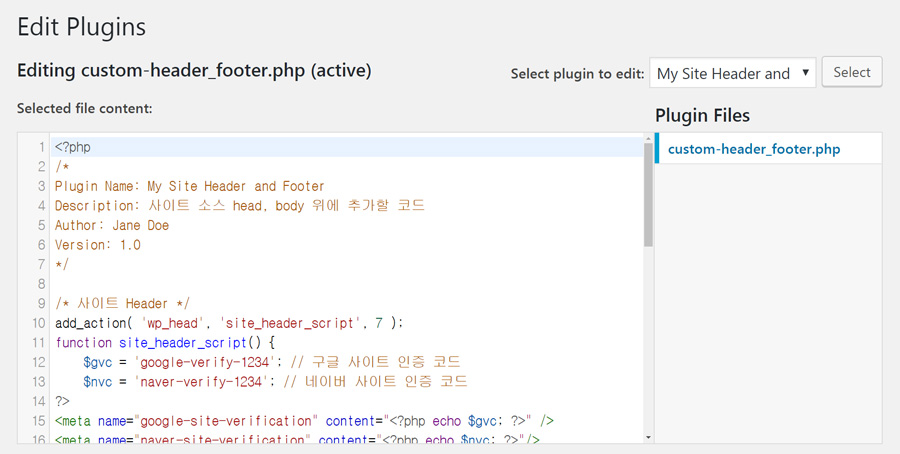
Task: Click the Edit Plugins page heading
Action: pyautogui.click(x=82, y=28)
